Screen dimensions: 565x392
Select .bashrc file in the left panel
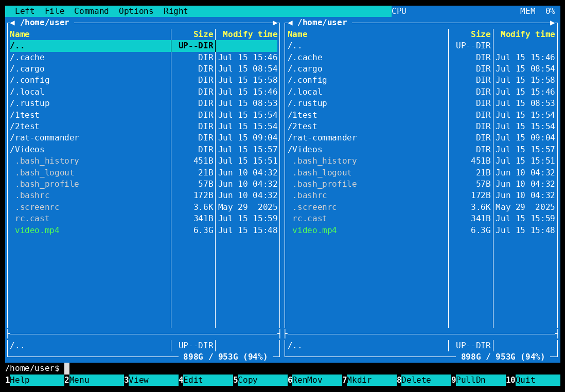tap(144, 195)
